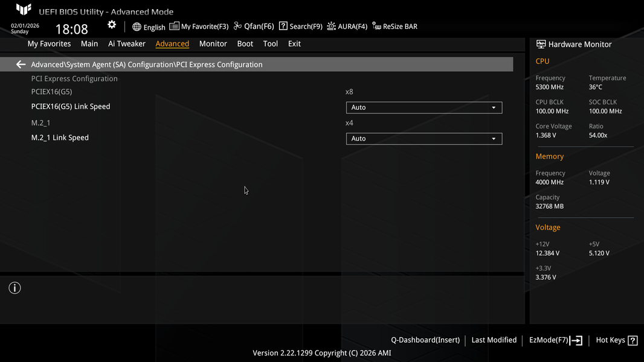Click the 3.376 V reading
This screenshot has width=644, height=362.
point(546,277)
